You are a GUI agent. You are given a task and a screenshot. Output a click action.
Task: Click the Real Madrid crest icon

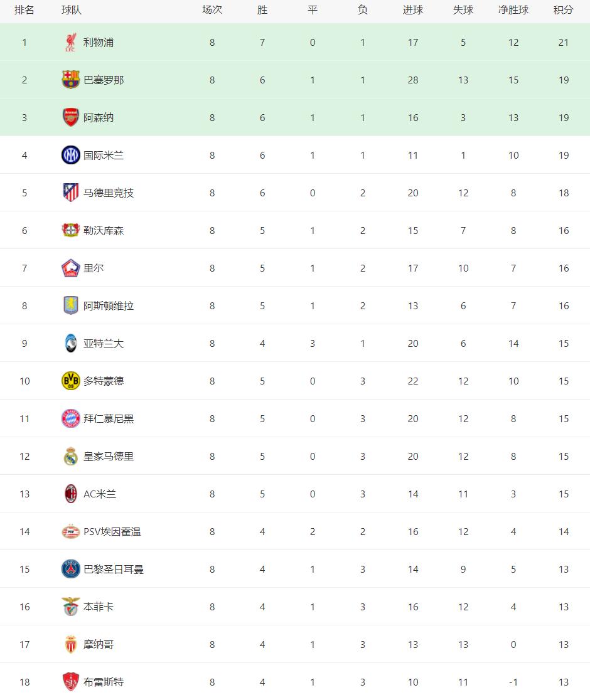tap(70, 457)
